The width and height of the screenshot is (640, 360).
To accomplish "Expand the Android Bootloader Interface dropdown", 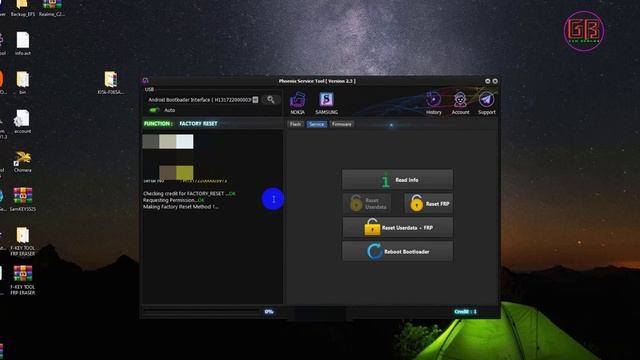I will tap(256, 100).
